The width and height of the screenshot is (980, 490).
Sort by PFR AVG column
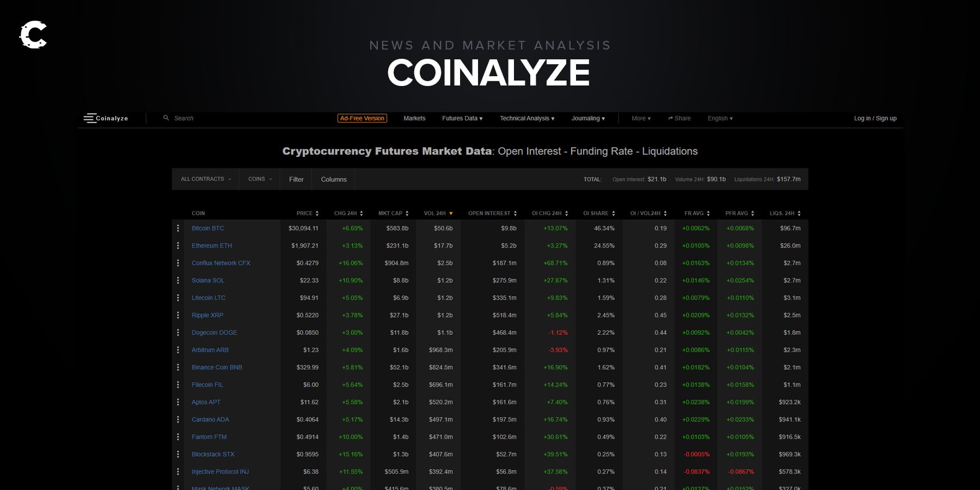point(740,213)
